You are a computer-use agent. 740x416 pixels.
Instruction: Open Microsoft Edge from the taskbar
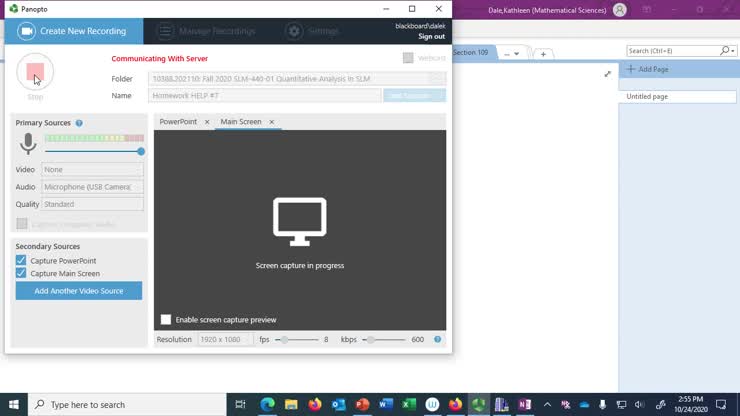click(x=268, y=404)
